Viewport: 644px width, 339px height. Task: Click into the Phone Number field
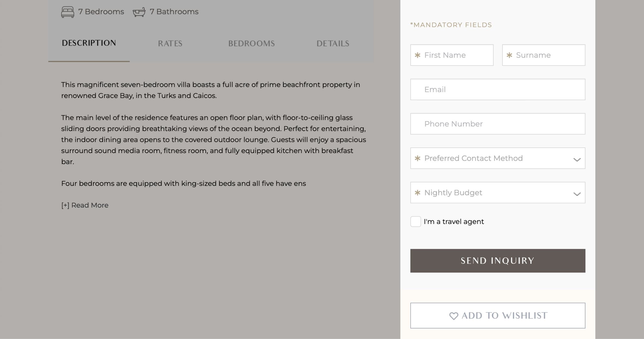tap(498, 124)
